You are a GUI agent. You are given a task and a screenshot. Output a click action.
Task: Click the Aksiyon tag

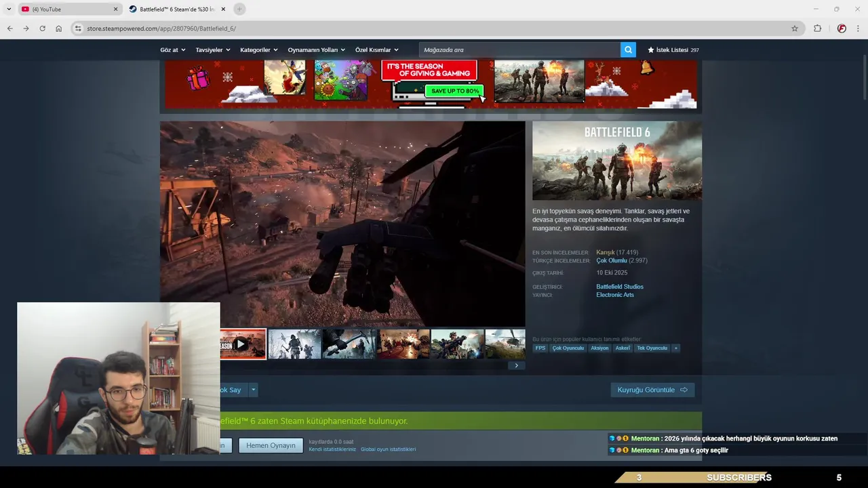(599, 348)
